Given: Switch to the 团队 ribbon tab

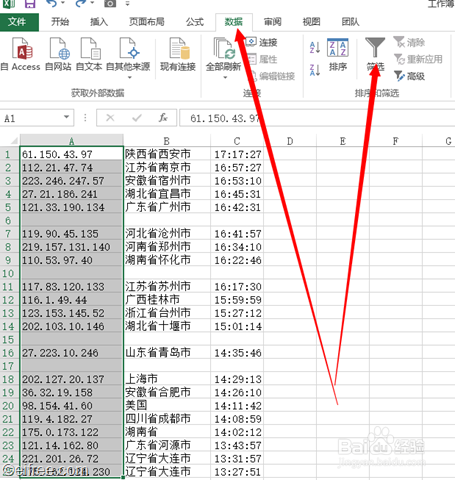Looking at the screenshot, I should 350,22.
